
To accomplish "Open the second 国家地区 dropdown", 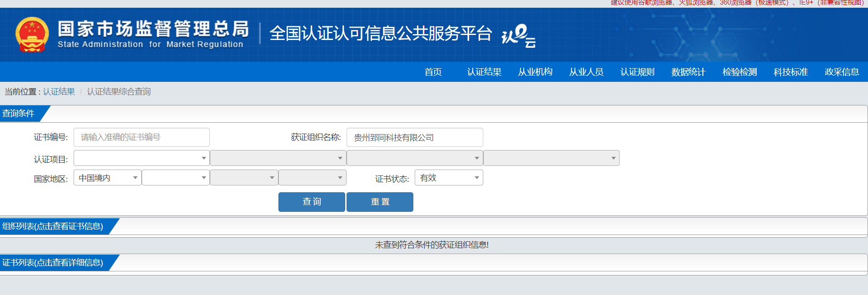I will pos(176,178).
